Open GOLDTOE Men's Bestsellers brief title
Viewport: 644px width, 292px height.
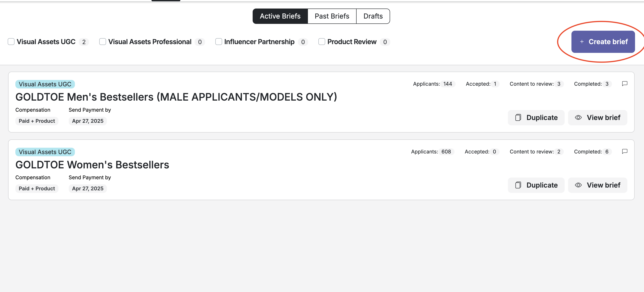[x=176, y=97]
